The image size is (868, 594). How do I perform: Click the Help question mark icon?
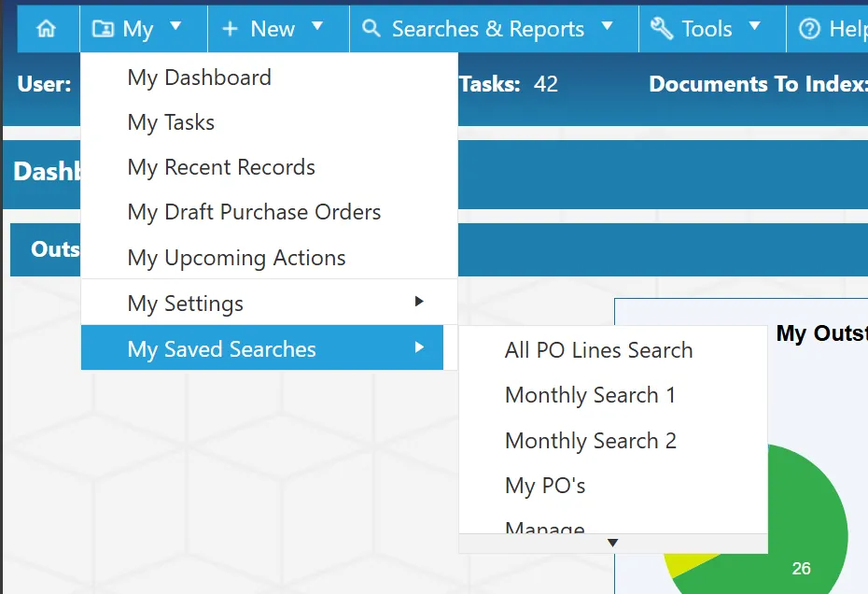(x=809, y=29)
